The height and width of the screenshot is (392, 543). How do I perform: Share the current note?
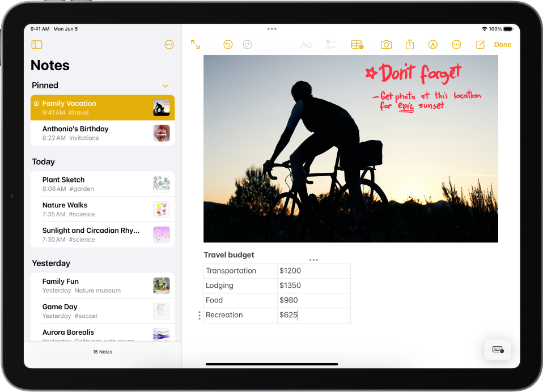(x=410, y=44)
